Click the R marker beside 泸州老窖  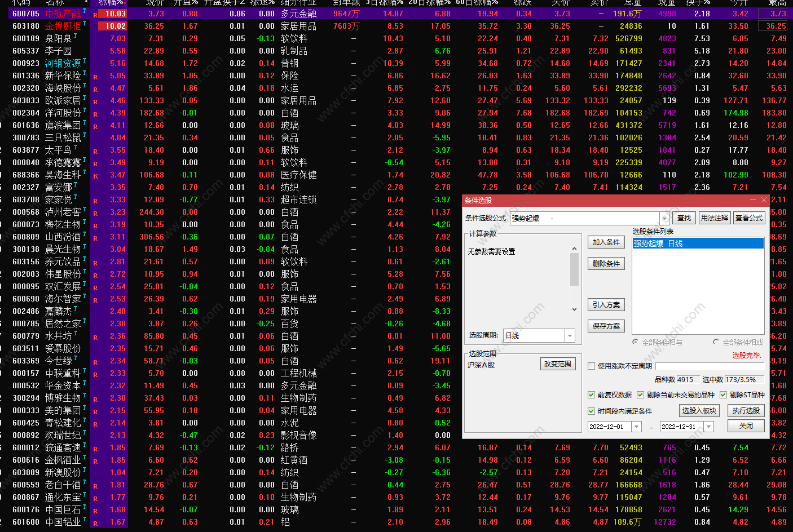pyautogui.click(x=95, y=213)
